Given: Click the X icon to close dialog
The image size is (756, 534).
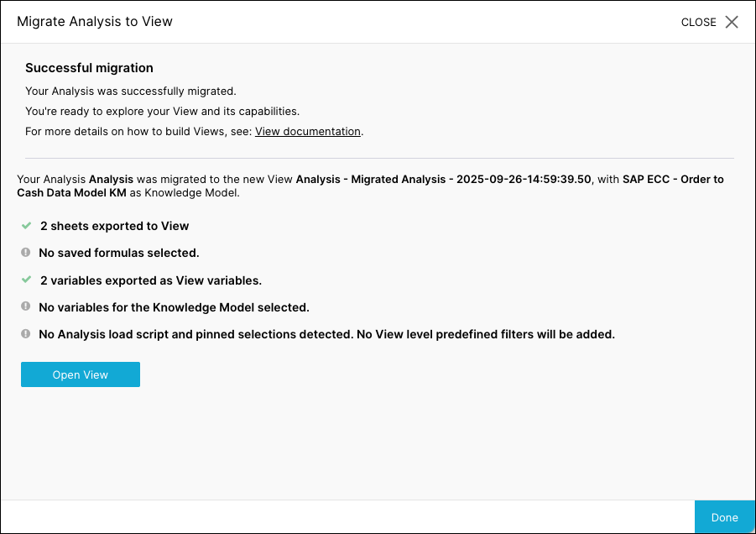Looking at the screenshot, I should coord(732,22).
